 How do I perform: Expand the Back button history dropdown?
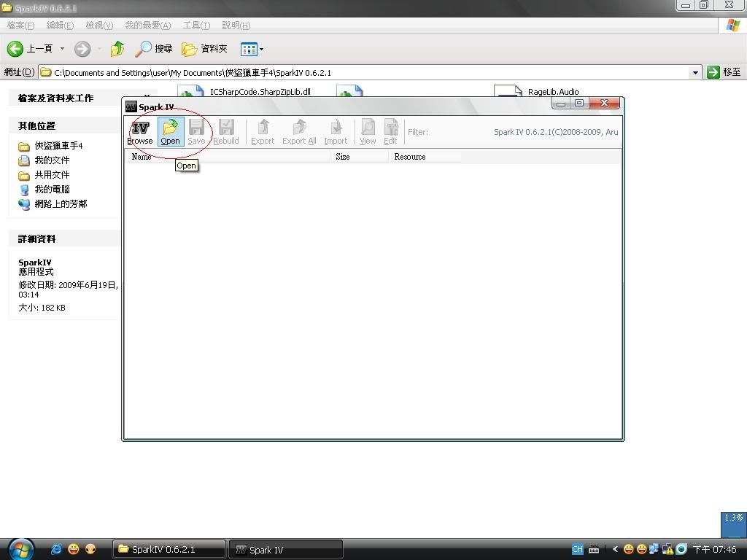(x=62, y=49)
